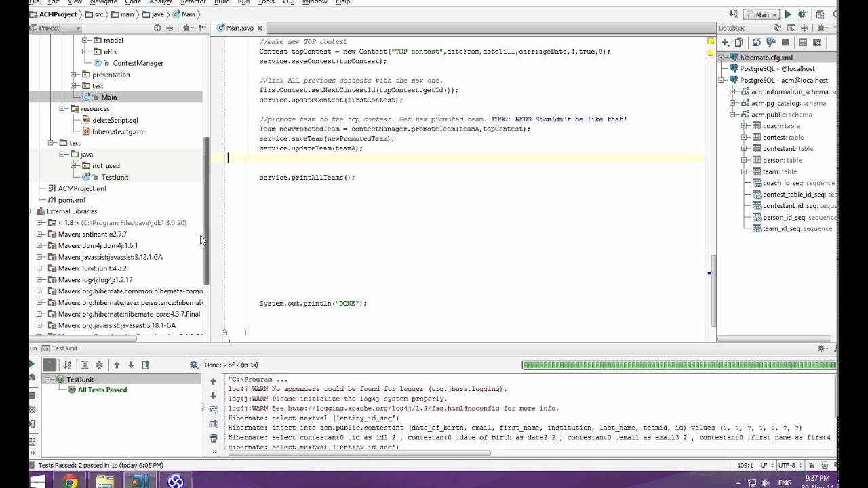Expand the model package node
This screenshot has width=868, height=488.
(x=85, y=41)
